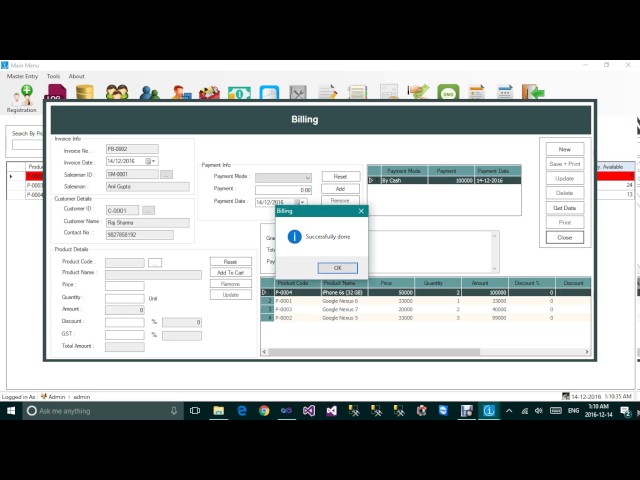
Task: Click the Payment Mode column header
Action: [404, 171]
